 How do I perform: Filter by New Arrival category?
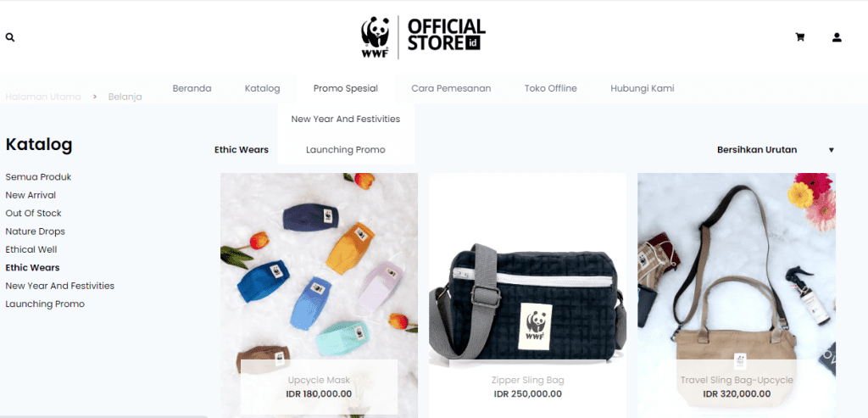[31, 195]
